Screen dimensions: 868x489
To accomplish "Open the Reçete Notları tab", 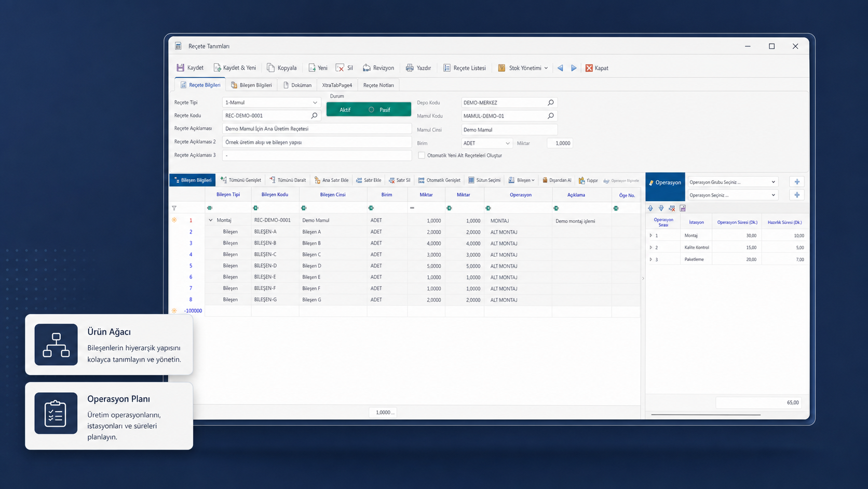I will click(378, 85).
